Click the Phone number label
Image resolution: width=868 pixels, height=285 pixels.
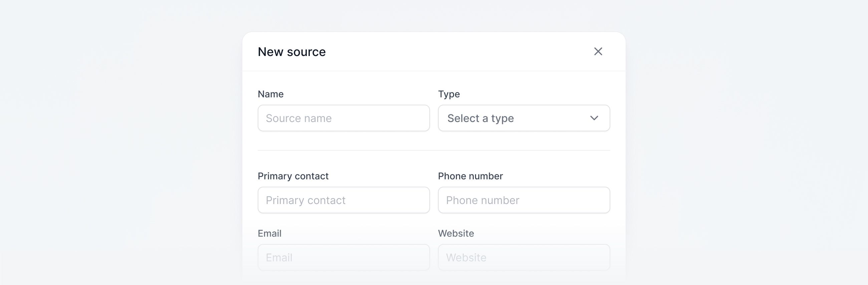(470, 176)
